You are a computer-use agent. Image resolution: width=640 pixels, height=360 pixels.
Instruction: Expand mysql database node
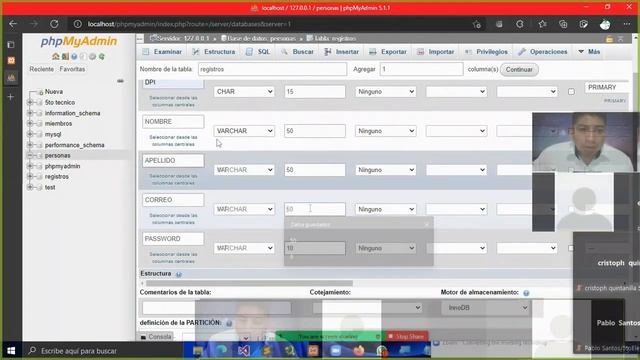pos(30,134)
